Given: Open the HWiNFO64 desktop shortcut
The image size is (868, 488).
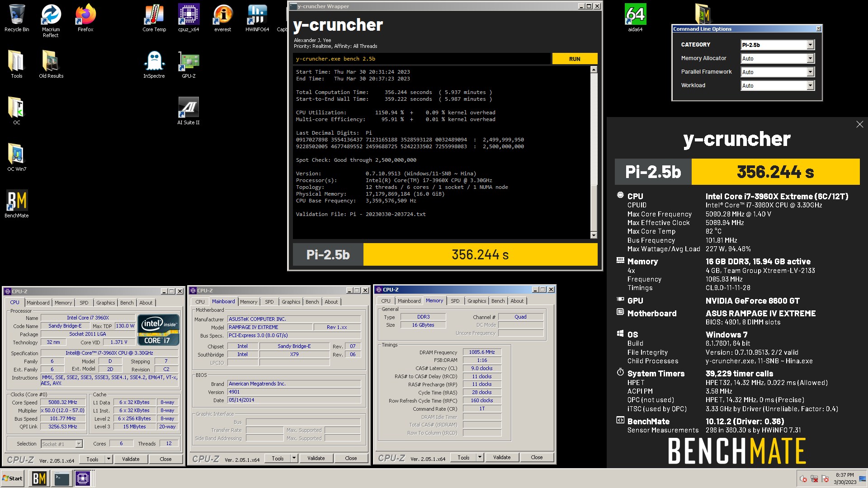Looking at the screenshot, I should [x=257, y=18].
